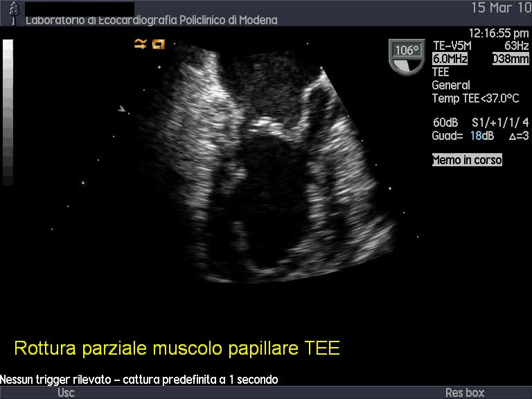Click the 60dB dynamic range value
The image size is (532, 399).
click(x=445, y=123)
